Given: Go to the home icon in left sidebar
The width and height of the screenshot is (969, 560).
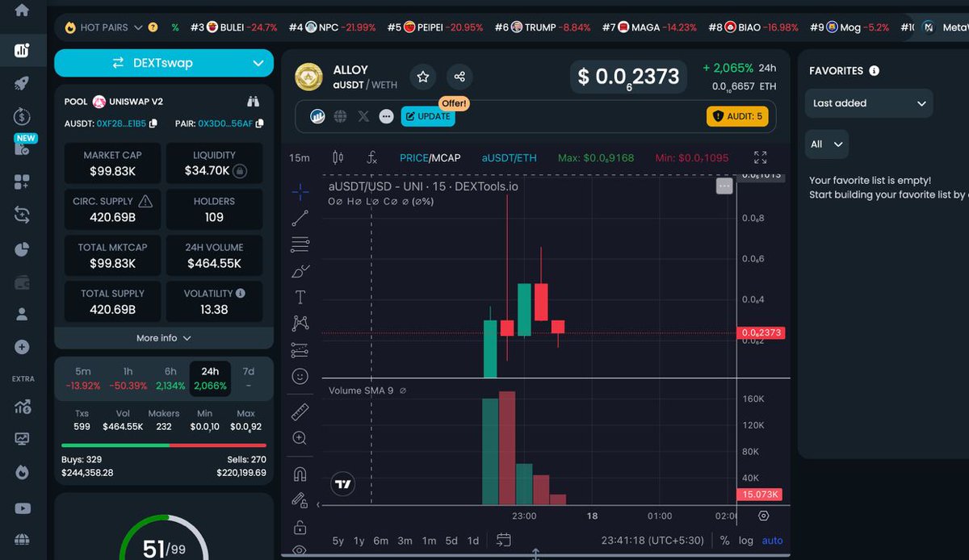Looking at the screenshot, I should click(x=22, y=10).
